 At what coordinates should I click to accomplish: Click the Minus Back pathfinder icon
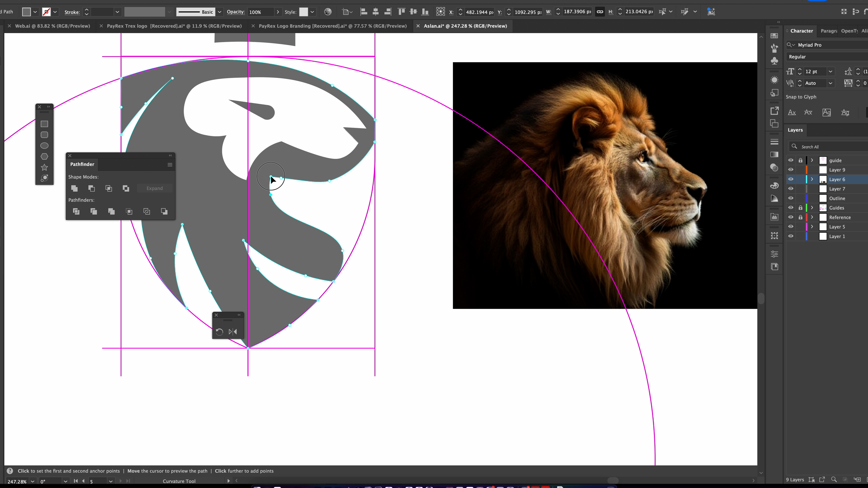164,211
